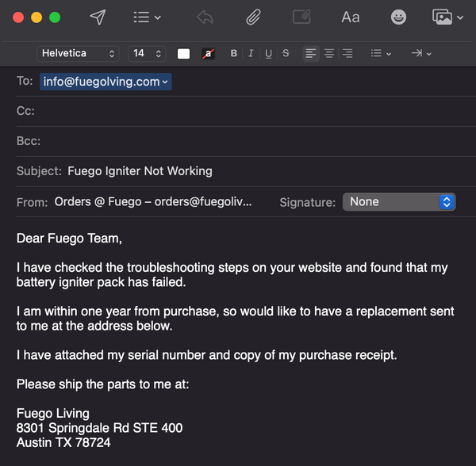Open header fields list options

(147, 17)
